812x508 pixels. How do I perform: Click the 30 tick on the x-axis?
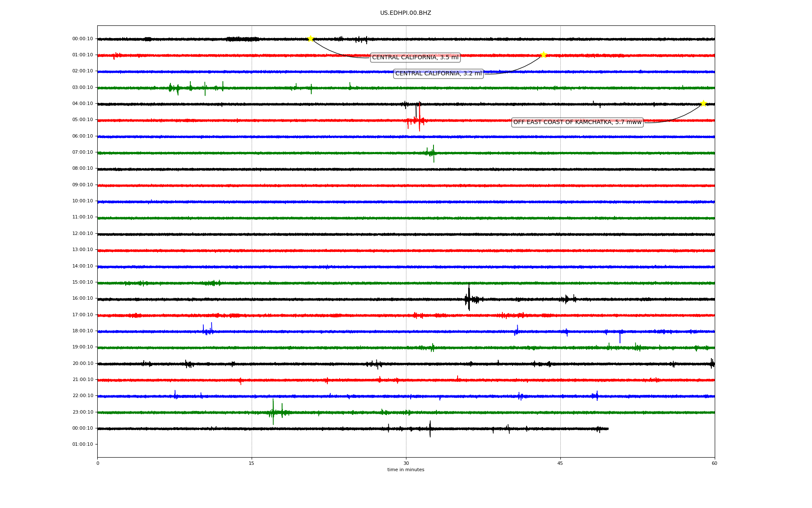click(406, 463)
